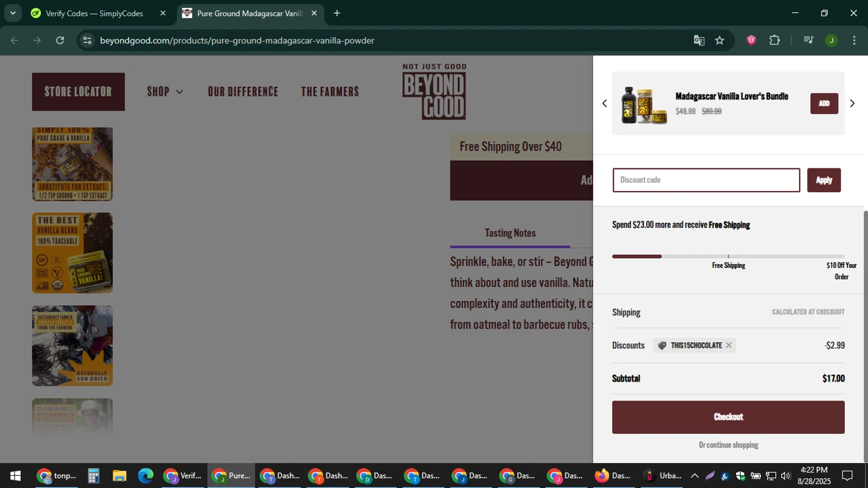Remove the THIS15CHOCOLATE discount code
This screenshot has height=488, width=868.
[x=729, y=346]
